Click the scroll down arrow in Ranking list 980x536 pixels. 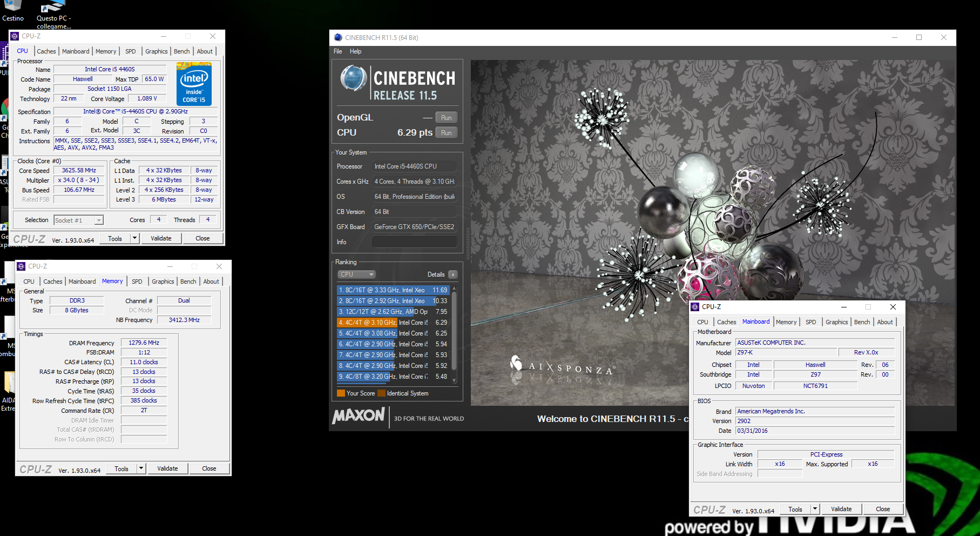click(454, 380)
